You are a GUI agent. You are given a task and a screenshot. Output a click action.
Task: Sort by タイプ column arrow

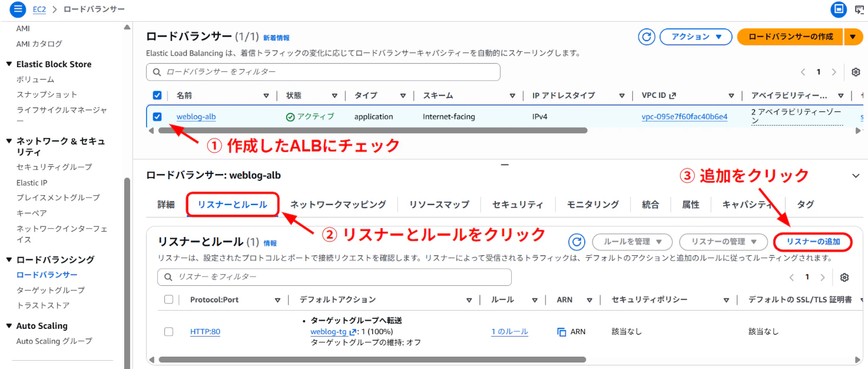click(403, 96)
